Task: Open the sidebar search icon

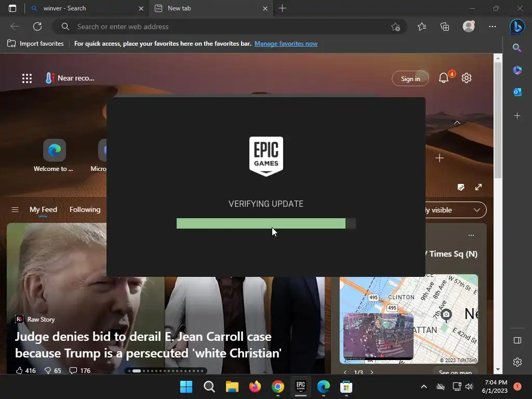Action: 517,48
